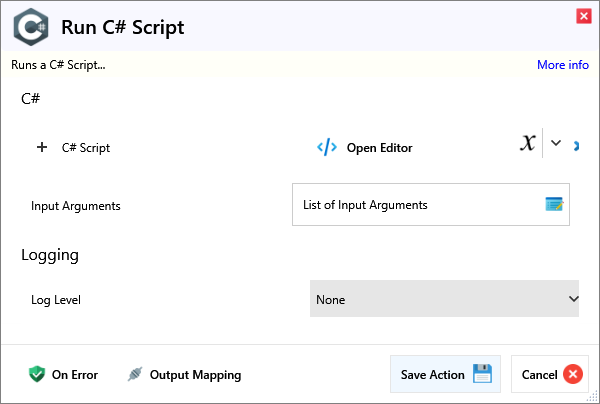The height and width of the screenshot is (404, 600).
Task: Open the input arguments list editor icon
Action: click(x=554, y=205)
